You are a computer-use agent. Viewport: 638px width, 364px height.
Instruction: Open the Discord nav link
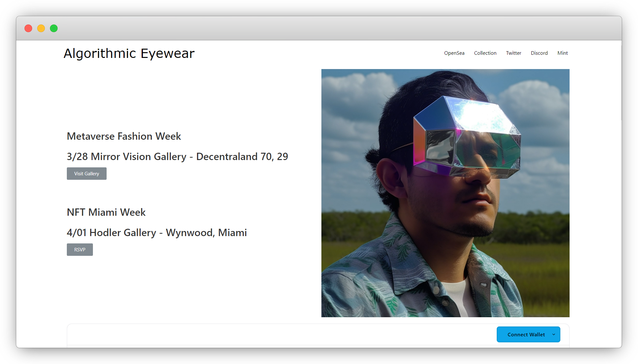click(539, 53)
